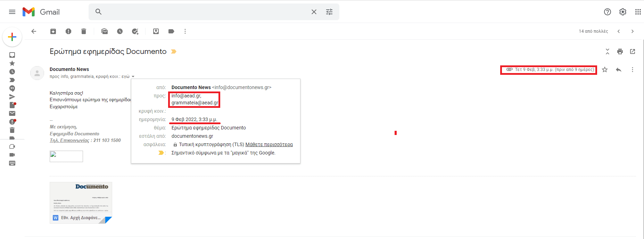The height and width of the screenshot is (239, 644).
Task: Collapse the recipient details arrow
Action: [133, 77]
